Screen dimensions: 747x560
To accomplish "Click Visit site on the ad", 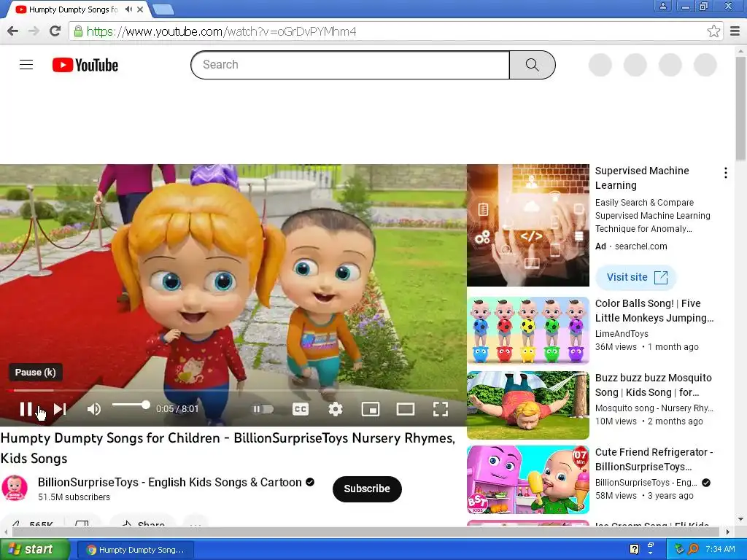I will [636, 277].
